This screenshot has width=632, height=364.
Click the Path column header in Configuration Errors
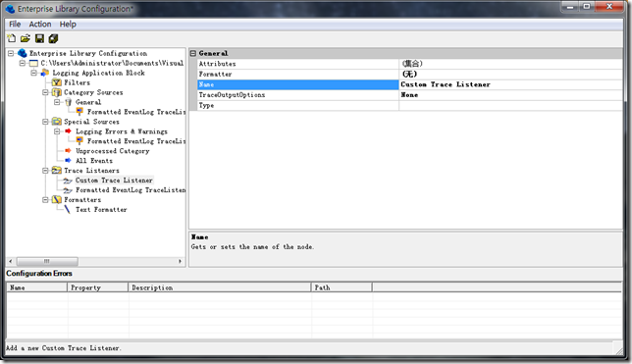tap(342, 287)
